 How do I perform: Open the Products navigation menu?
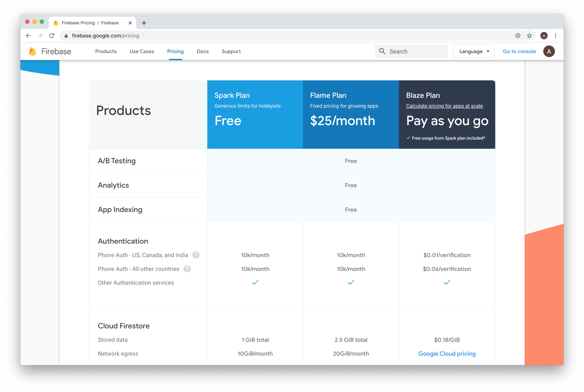pyautogui.click(x=106, y=51)
